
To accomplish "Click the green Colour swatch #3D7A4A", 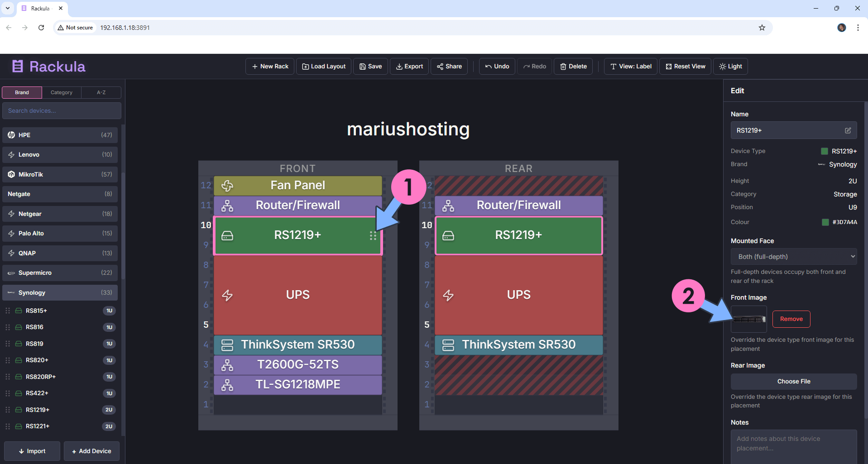I will [x=825, y=222].
